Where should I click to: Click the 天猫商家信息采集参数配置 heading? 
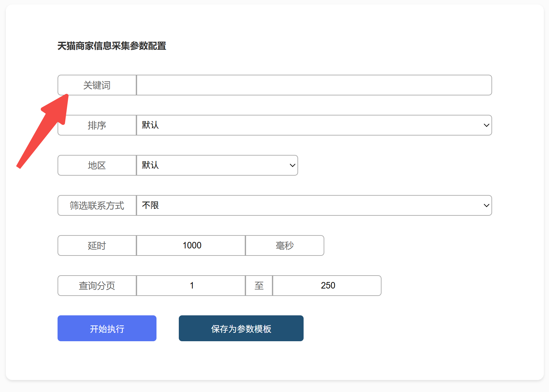(112, 46)
